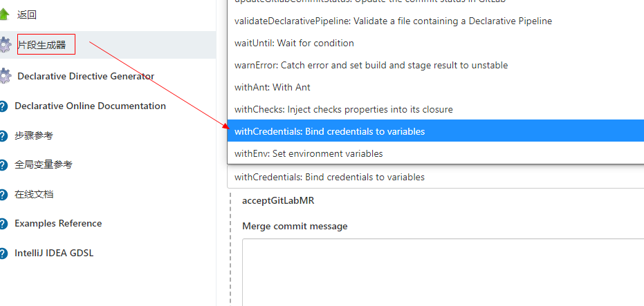Image resolution: width=644 pixels, height=306 pixels.
Task: Pick withAnt: With Ant from list
Action: pos(273,87)
